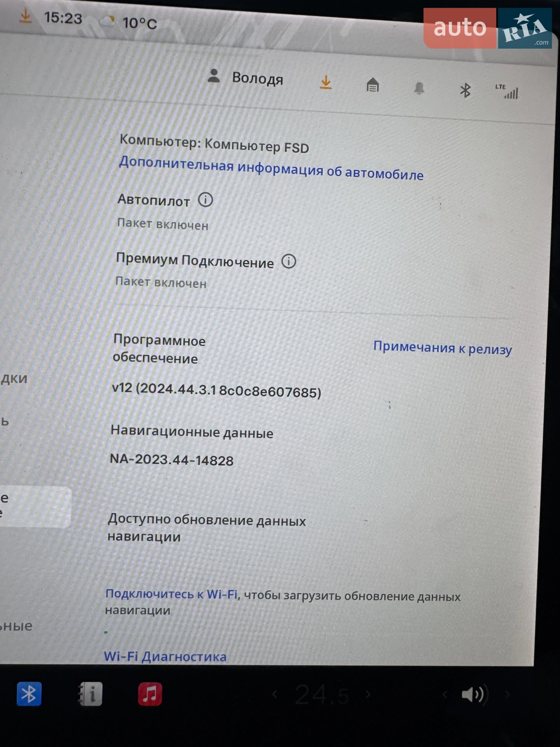The image size is (560, 747).
Task: Tap the Подключитесь к Wi-Fi link
Action: click(x=171, y=594)
